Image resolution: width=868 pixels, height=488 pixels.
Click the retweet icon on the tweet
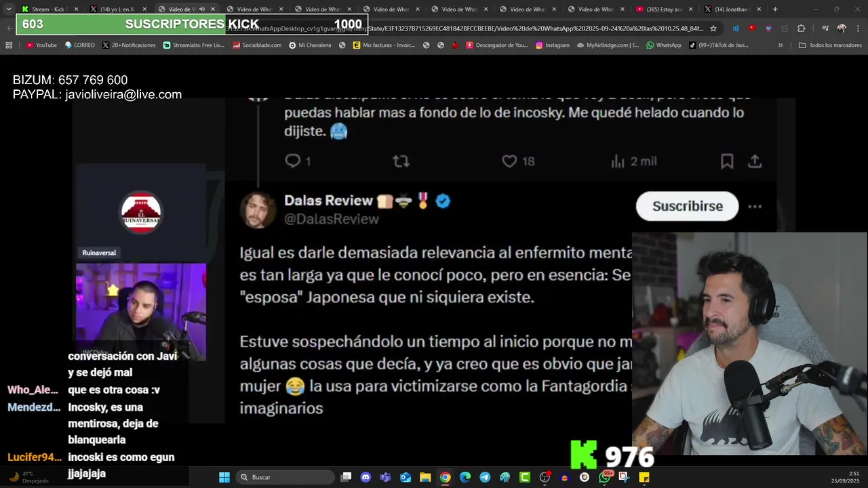click(x=401, y=161)
